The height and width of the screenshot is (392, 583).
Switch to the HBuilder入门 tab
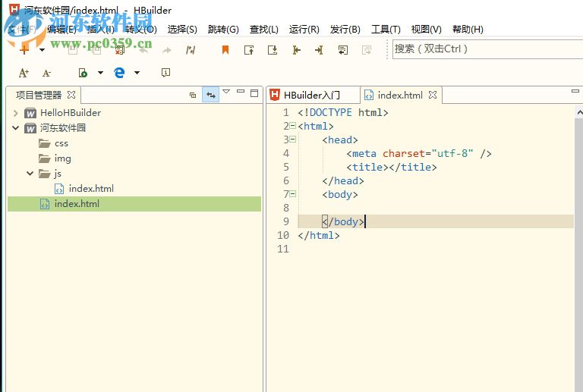click(x=310, y=95)
